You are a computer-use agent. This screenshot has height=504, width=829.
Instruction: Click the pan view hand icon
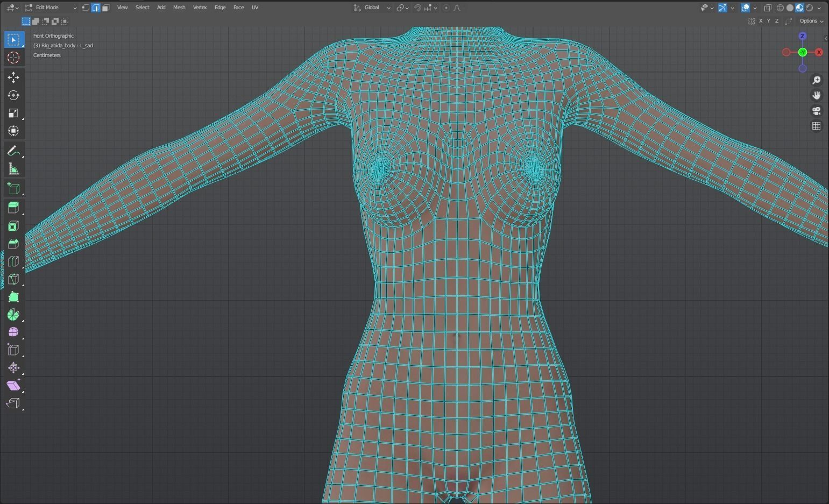point(817,95)
